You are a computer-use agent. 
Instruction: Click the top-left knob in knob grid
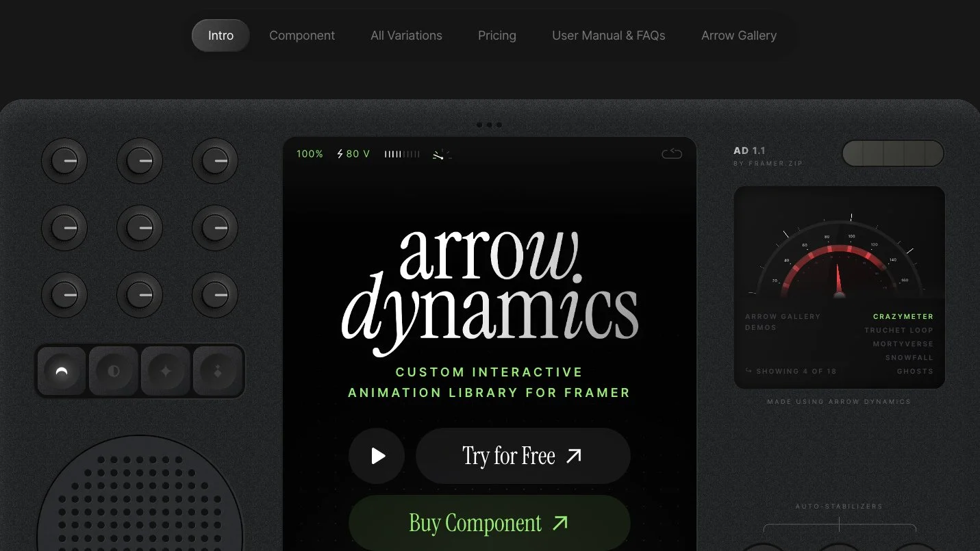(64, 162)
